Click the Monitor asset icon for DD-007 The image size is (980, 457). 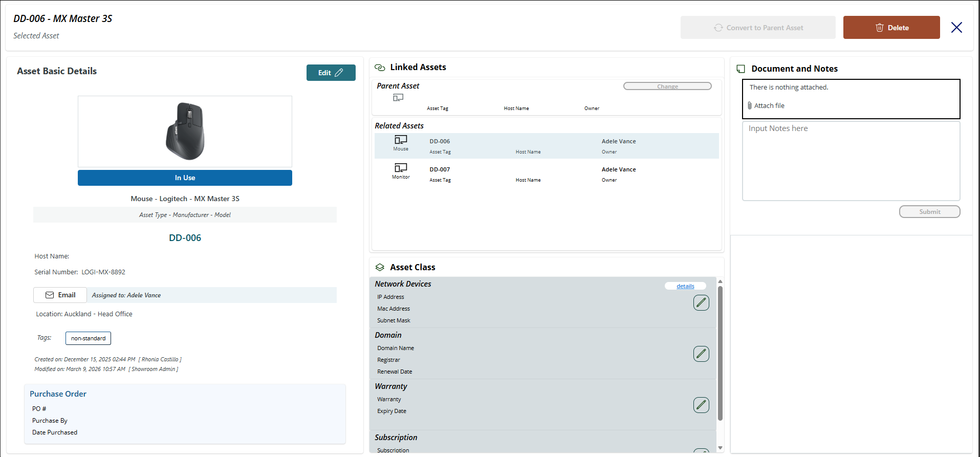coord(401,168)
